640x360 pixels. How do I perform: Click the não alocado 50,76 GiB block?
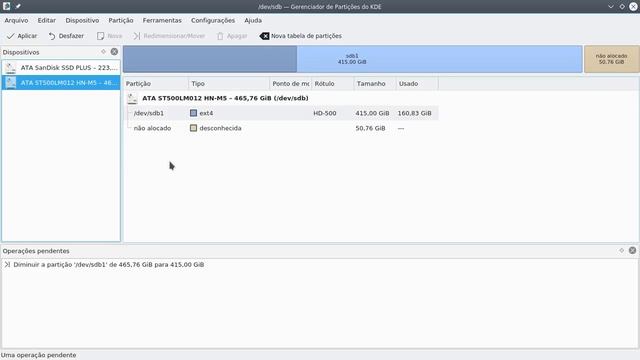click(611, 59)
